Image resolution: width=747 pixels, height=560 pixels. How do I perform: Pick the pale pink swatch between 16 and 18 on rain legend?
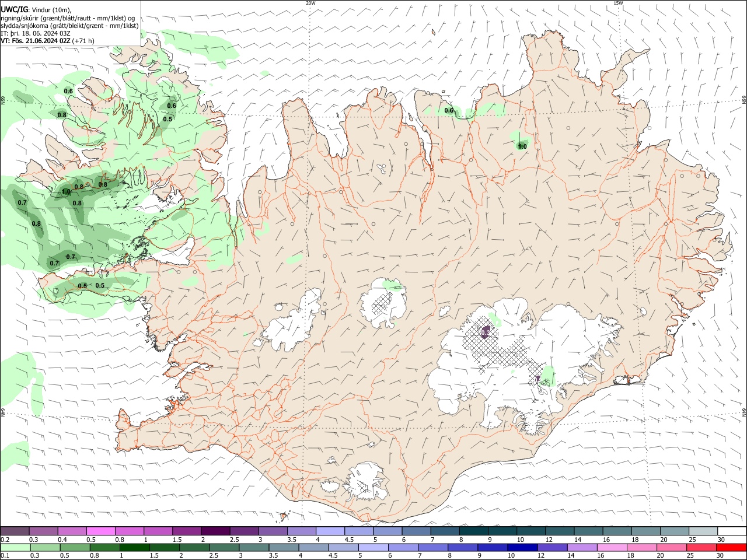click(612, 548)
